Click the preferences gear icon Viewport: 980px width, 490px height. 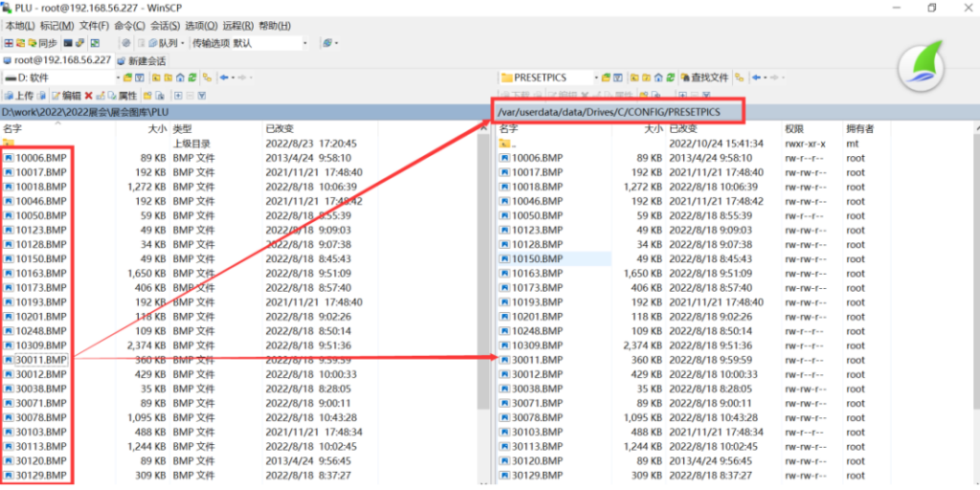125,43
